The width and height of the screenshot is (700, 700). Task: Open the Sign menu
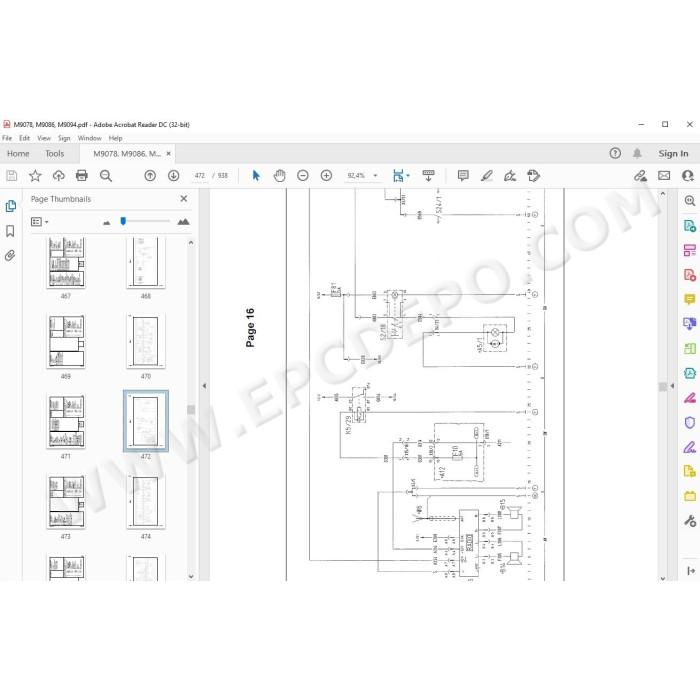(x=64, y=138)
